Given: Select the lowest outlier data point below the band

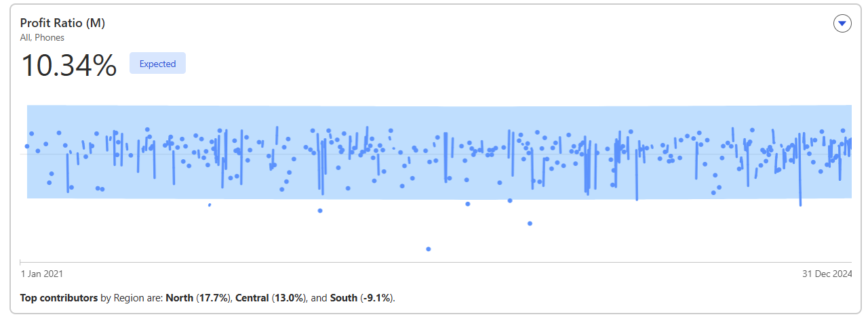Looking at the screenshot, I should (428, 249).
